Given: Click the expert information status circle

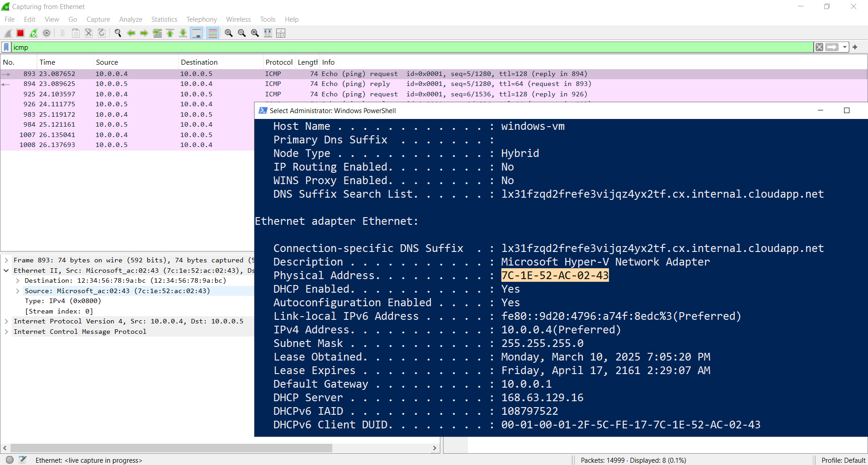Looking at the screenshot, I should pyautogui.click(x=9, y=460).
